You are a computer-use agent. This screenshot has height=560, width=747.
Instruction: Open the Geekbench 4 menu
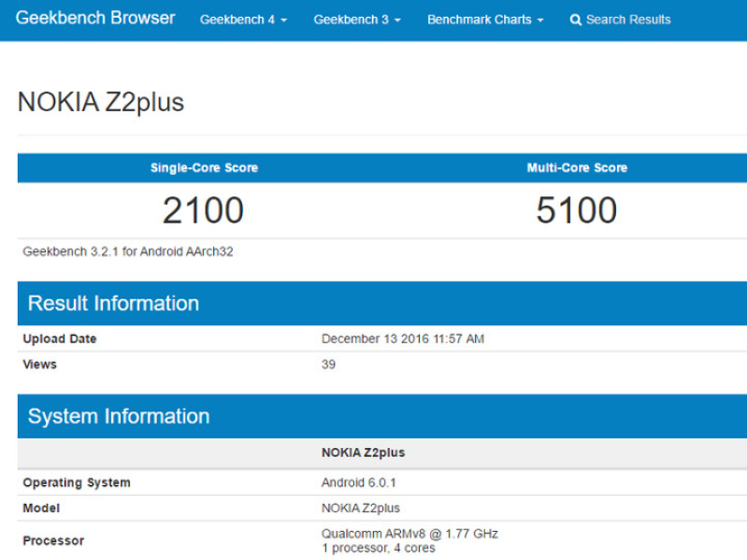[243, 20]
